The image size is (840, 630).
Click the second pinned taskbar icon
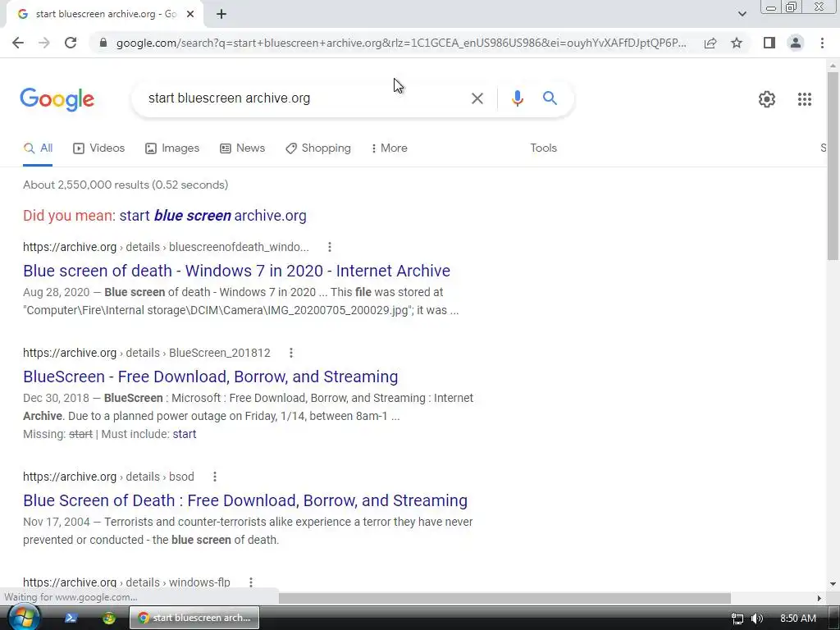(109, 619)
